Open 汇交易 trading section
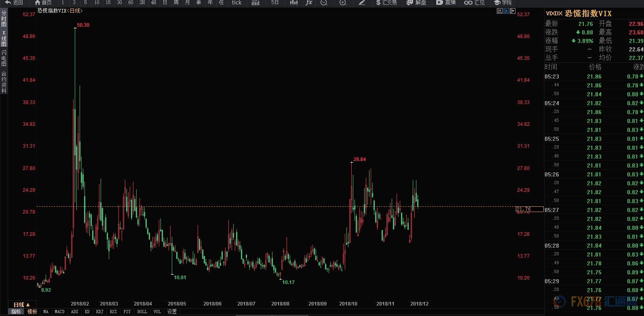Image resolution: width=644 pixels, height=316 pixels. 386,2
